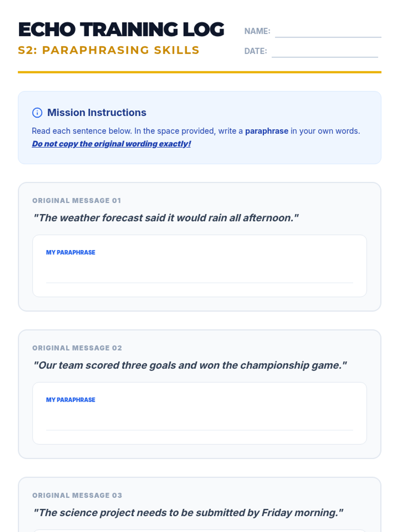Select the science project sentence

tap(188, 512)
